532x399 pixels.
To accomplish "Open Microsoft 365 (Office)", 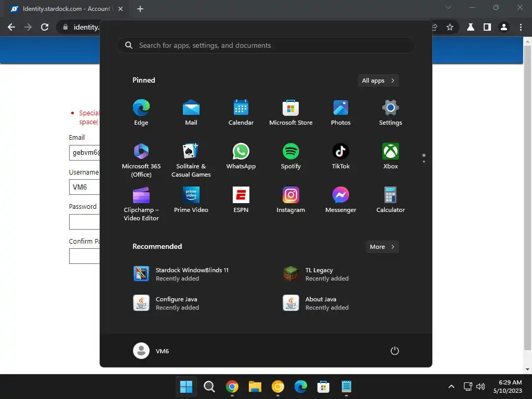I will [141, 160].
